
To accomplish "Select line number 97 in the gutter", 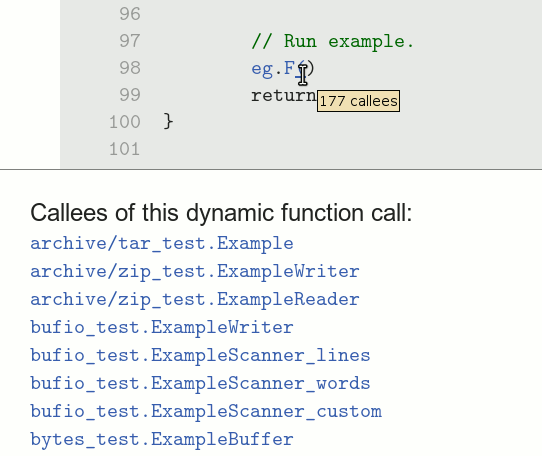I will 130,41.
